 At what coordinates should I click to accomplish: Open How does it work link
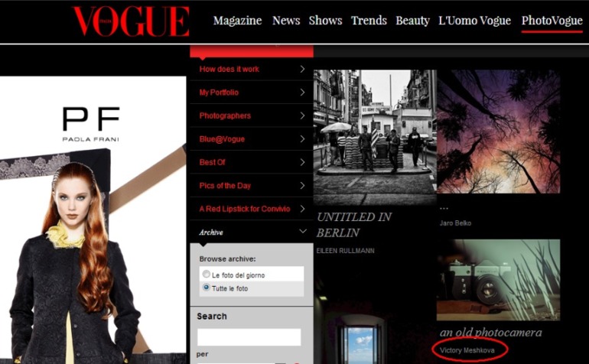pyautogui.click(x=229, y=69)
